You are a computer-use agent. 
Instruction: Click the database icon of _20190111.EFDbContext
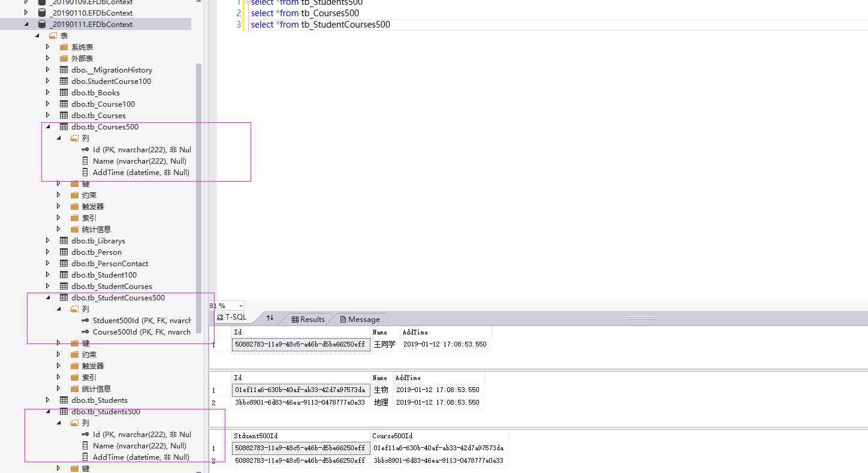pos(41,24)
